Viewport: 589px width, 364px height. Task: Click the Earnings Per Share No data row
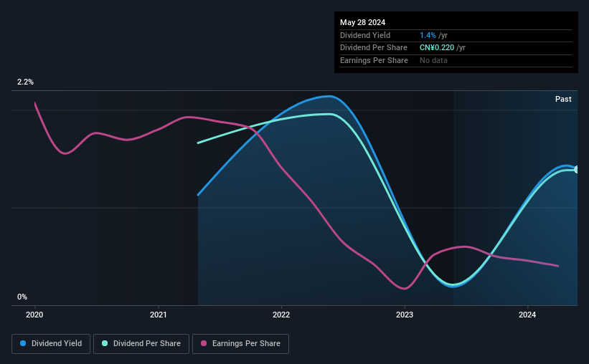(x=456, y=60)
